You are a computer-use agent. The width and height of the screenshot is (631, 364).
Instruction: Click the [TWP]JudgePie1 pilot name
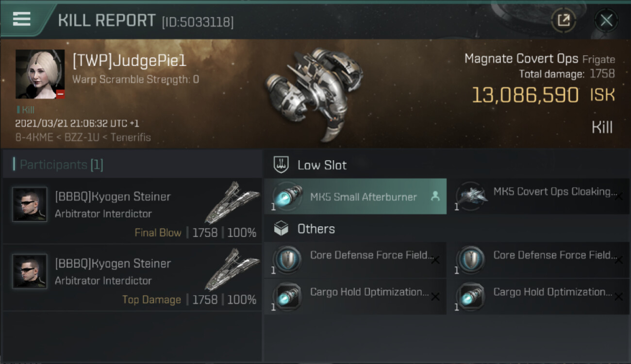point(129,61)
